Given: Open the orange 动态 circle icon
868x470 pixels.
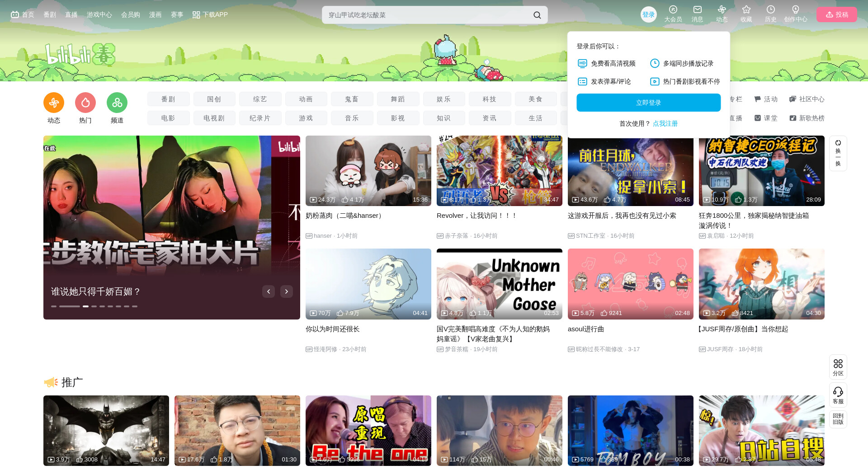Looking at the screenshot, I should (54, 103).
